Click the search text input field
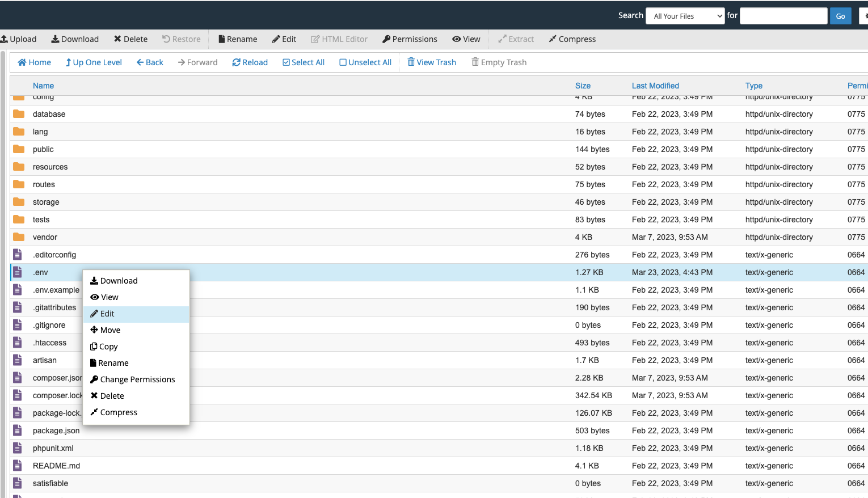 coord(783,16)
